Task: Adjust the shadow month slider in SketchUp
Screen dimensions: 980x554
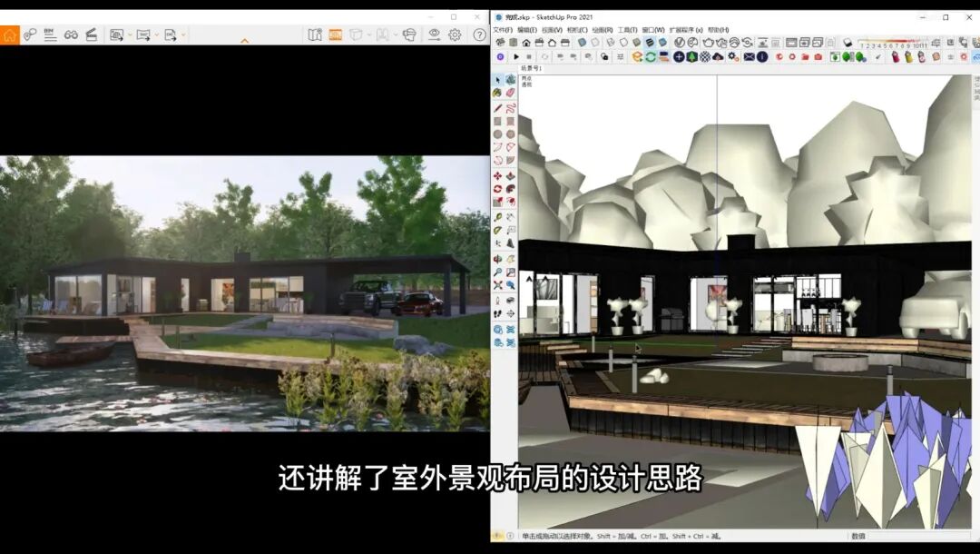Action: (893, 42)
